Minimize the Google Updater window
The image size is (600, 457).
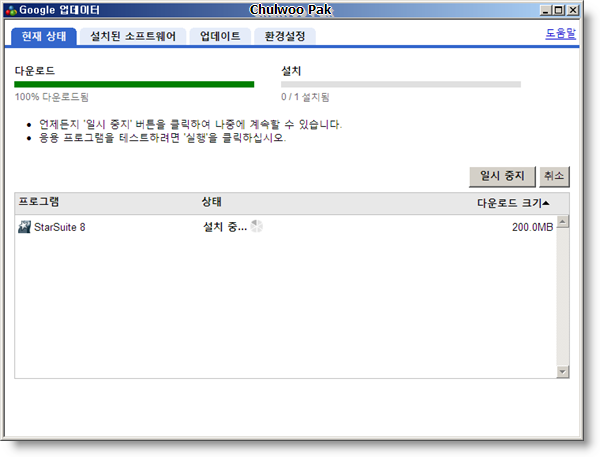coord(545,10)
